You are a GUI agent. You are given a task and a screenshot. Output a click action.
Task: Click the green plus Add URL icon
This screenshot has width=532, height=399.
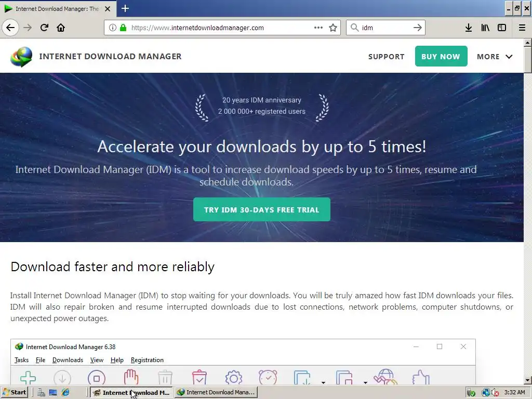pos(28,378)
